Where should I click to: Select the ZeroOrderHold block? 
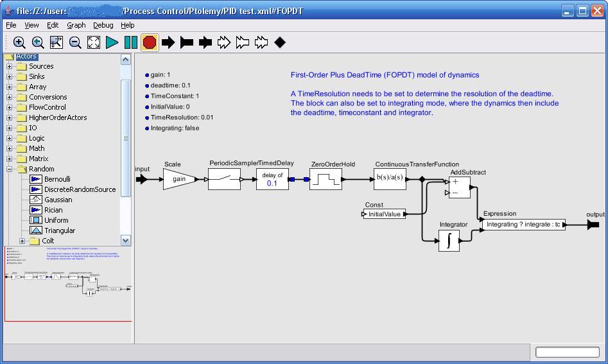coord(326,180)
